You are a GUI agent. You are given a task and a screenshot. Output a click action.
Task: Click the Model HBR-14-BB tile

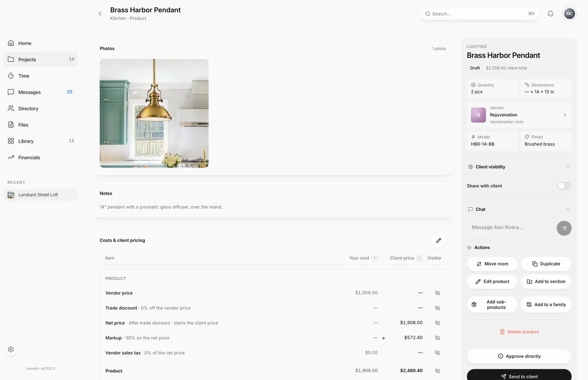[492, 141]
